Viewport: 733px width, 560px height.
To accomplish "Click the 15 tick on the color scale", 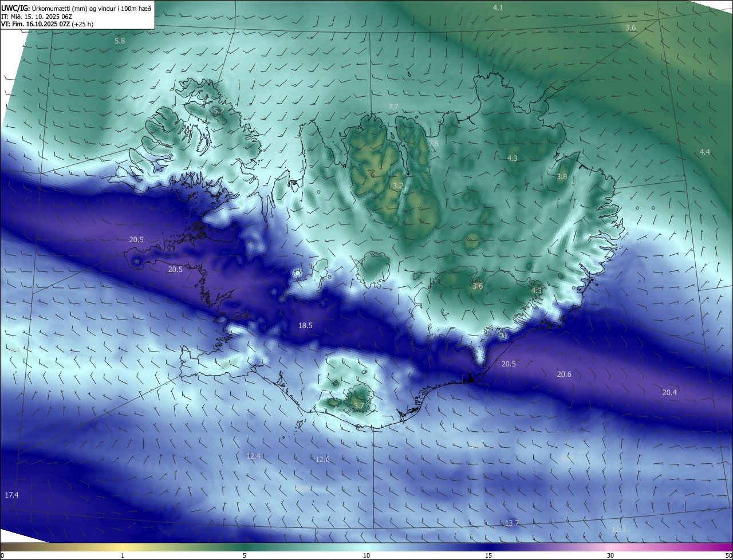I will [488, 555].
